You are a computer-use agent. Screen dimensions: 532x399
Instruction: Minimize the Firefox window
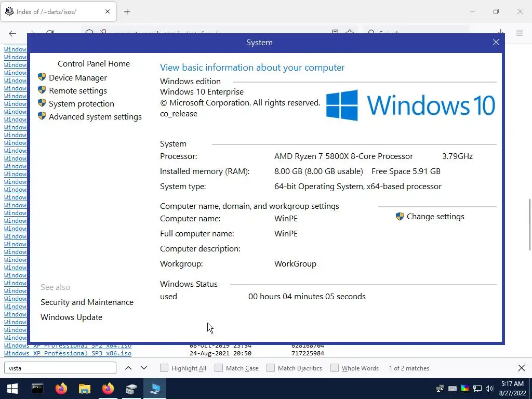click(x=472, y=11)
